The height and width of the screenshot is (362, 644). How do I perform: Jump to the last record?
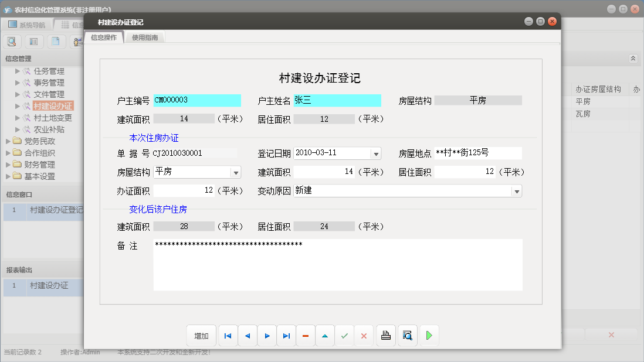(286, 335)
